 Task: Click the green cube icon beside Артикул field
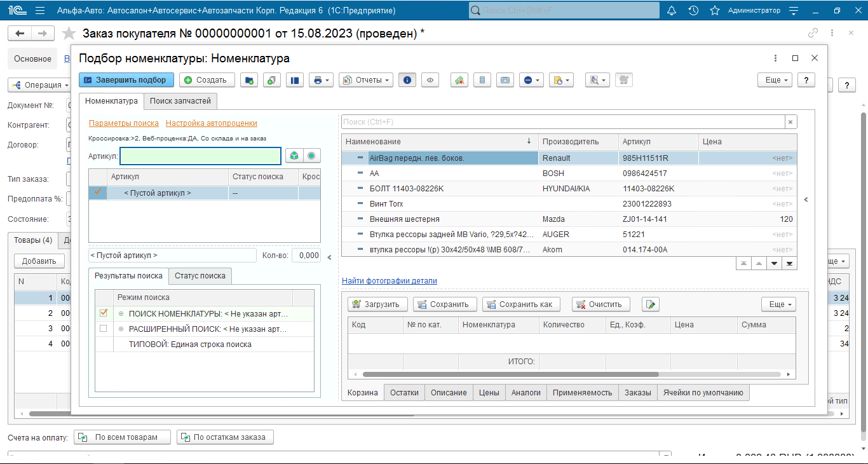pos(294,156)
